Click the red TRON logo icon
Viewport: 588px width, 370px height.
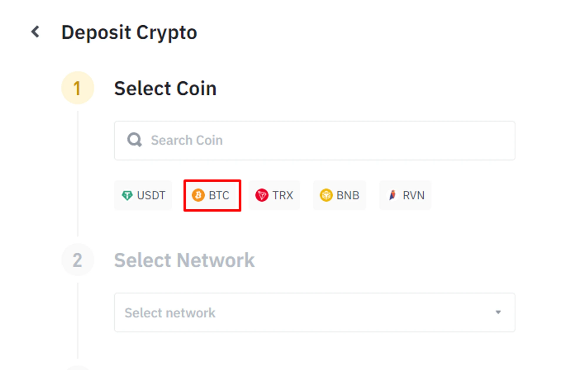[262, 195]
